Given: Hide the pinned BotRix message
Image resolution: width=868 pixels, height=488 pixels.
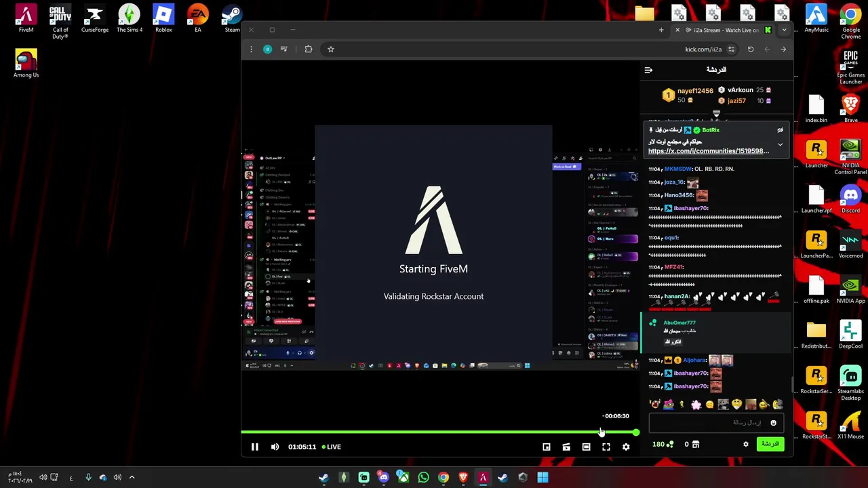Looking at the screenshot, I should coord(780,130).
